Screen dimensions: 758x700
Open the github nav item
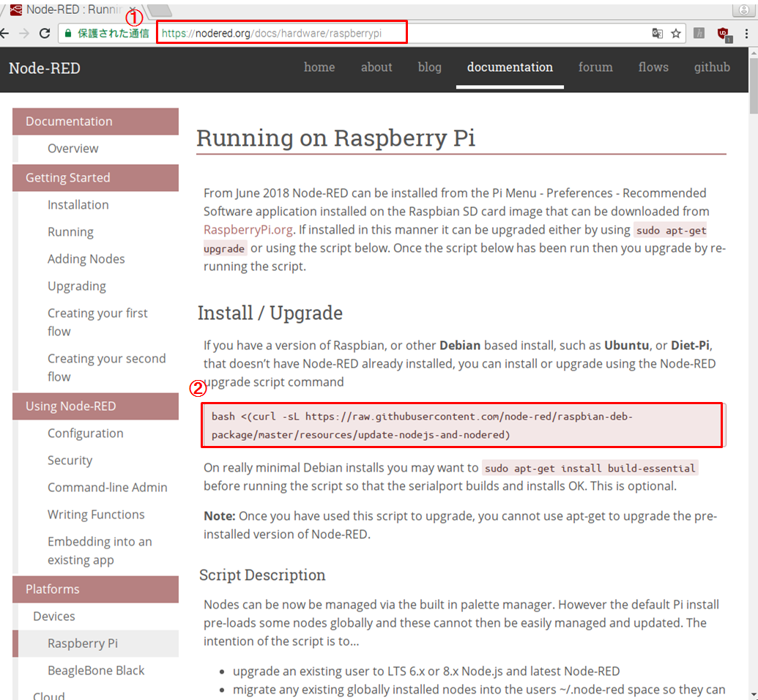tap(712, 67)
